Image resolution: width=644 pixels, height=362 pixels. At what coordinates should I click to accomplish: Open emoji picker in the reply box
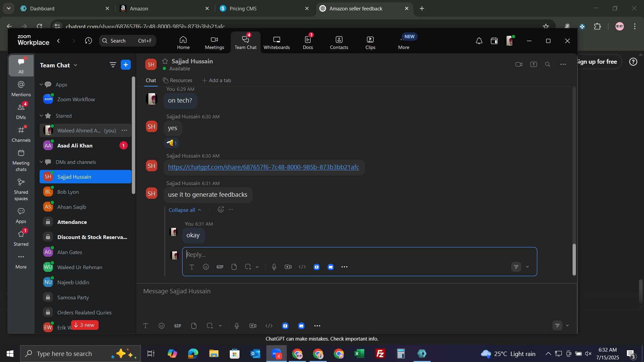206,267
